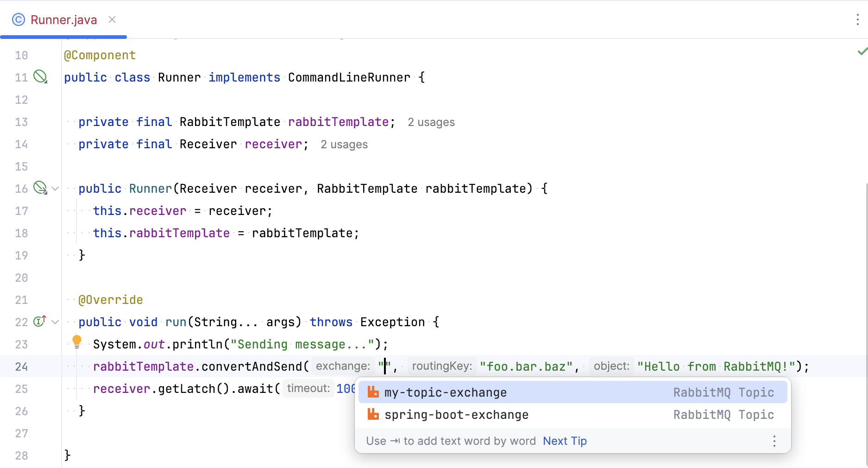Image resolution: width=868 pixels, height=468 pixels.
Task: Collapse the run method fold chevron
Action: [55, 321]
